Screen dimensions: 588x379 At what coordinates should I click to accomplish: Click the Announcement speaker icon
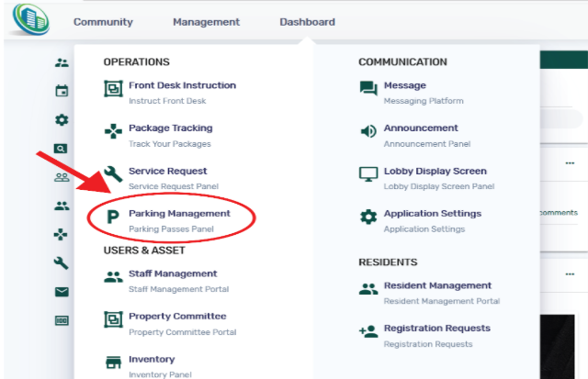pyautogui.click(x=368, y=133)
